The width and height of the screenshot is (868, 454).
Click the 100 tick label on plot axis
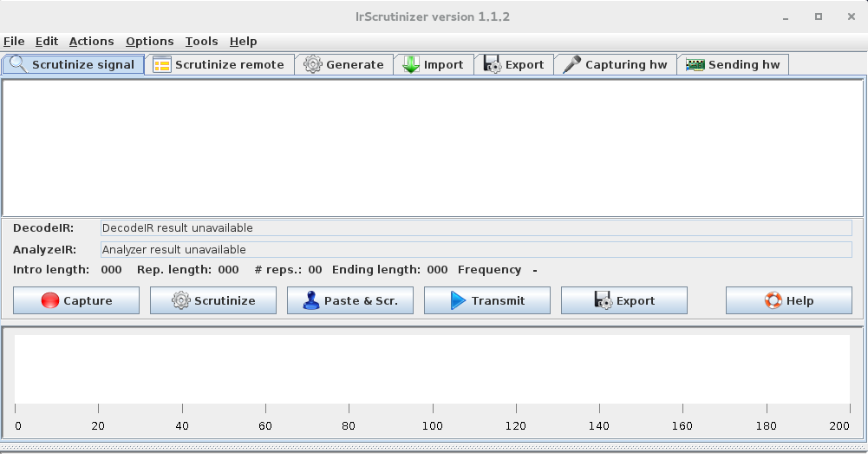[433, 425]
